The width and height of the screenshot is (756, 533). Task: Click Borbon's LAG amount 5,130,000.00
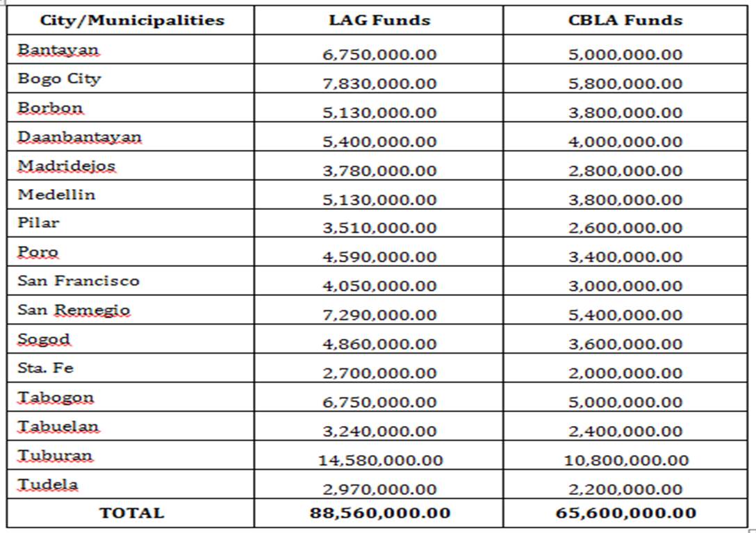[379, 113]
